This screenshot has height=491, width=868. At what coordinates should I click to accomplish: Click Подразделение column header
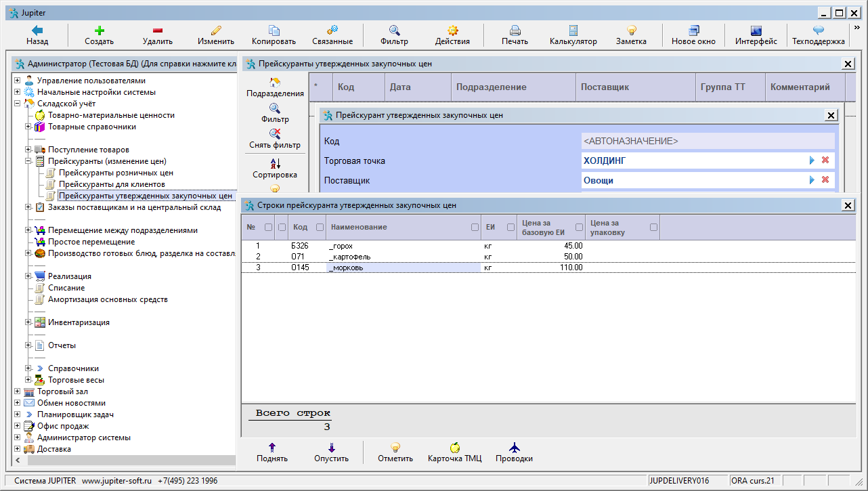[x=513, y=87]
